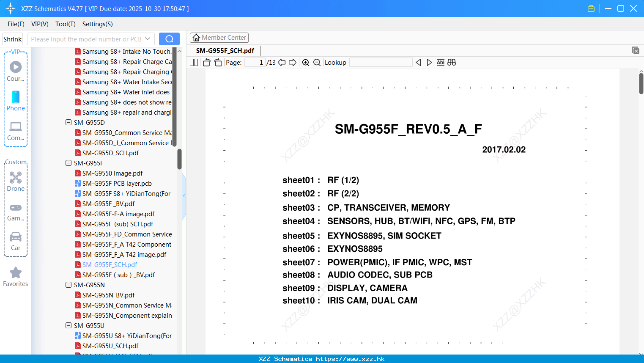Open the VIP(V) menu
Image resolution: width=644 pixels, height=363 pixels.
40,24
